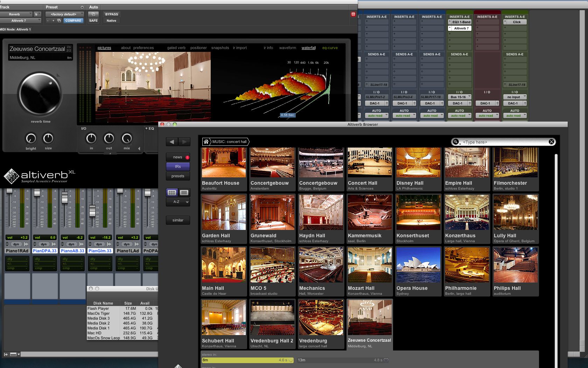
Task: Toggle the SAFE automation button
Action: pos(93,21)
